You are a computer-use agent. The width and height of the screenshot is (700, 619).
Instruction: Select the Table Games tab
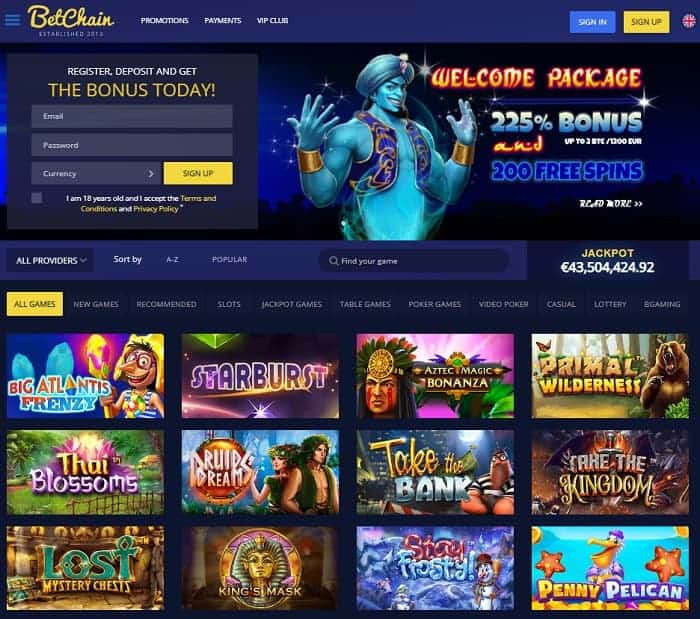coord(365,304)
